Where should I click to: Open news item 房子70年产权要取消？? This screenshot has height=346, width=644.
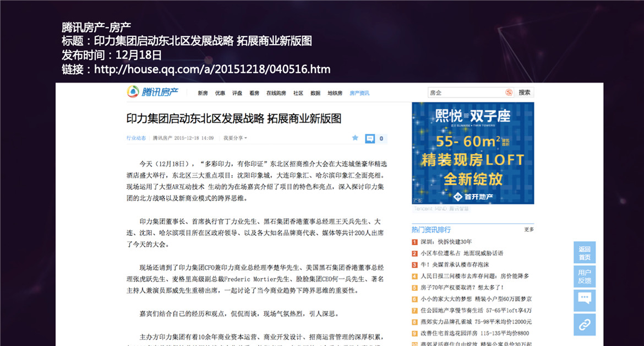(462, 288)
